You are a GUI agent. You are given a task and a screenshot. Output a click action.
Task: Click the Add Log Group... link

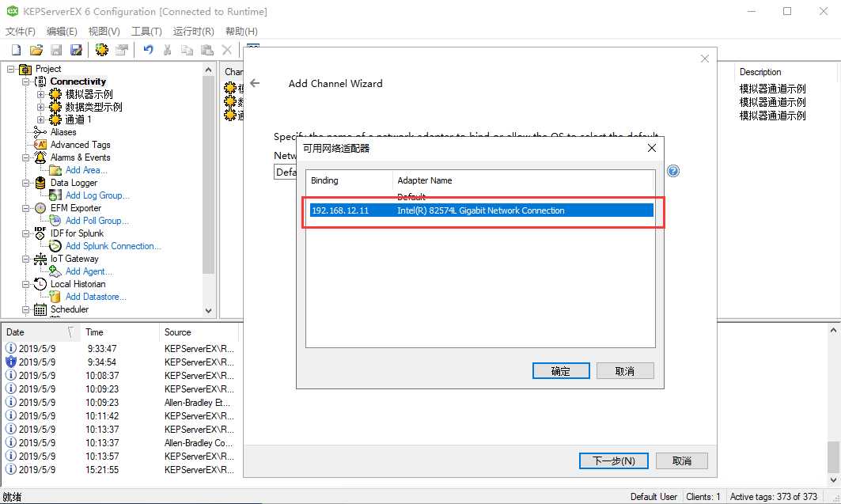click(x=97, y=195)
